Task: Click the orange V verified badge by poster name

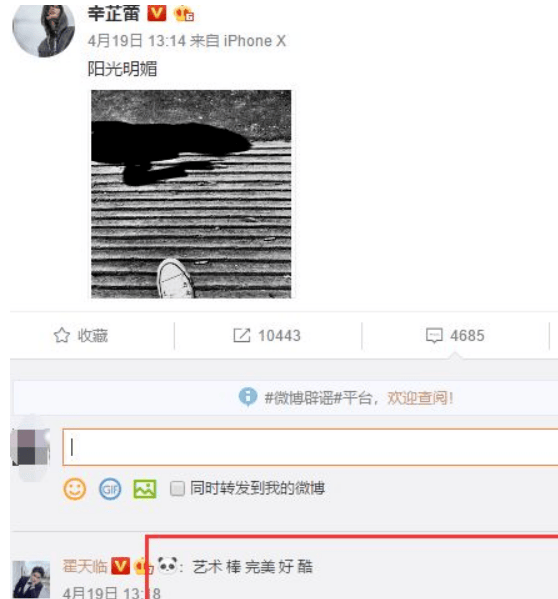Action: click(x=157, y=13)
